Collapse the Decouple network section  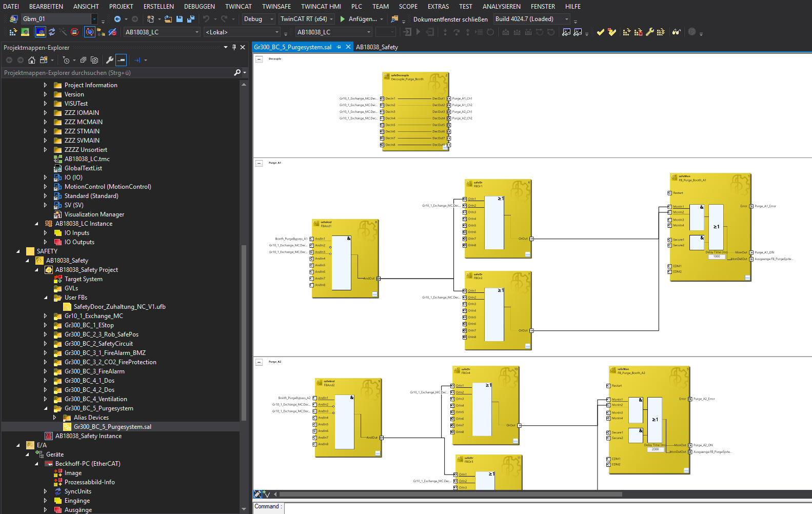(x=260, y=60)
